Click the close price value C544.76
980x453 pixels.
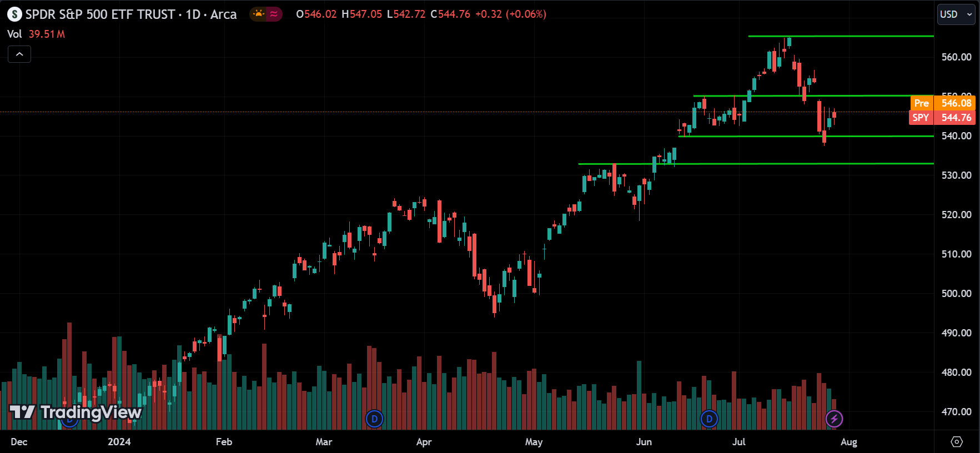pyautogui.click(x=450, y=14)
